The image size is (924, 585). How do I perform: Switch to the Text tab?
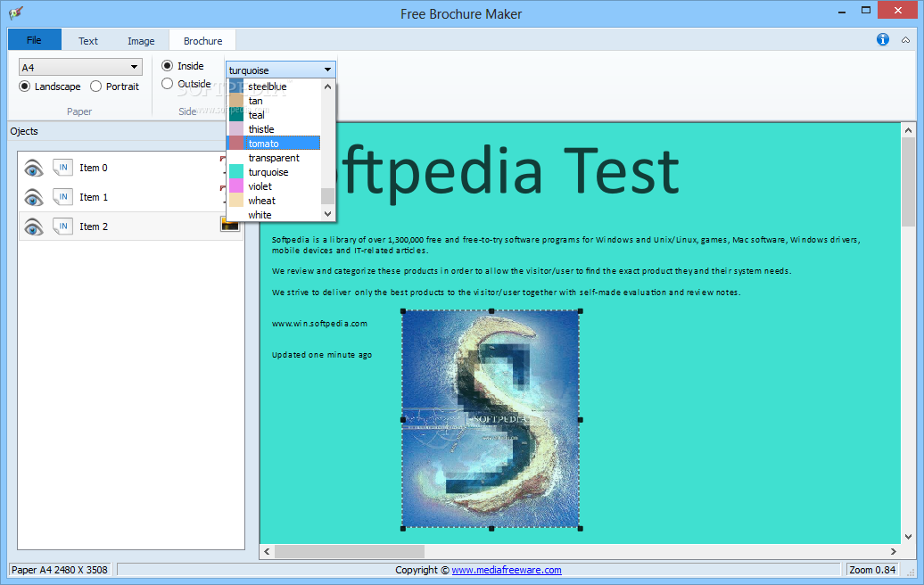point(88,41)
